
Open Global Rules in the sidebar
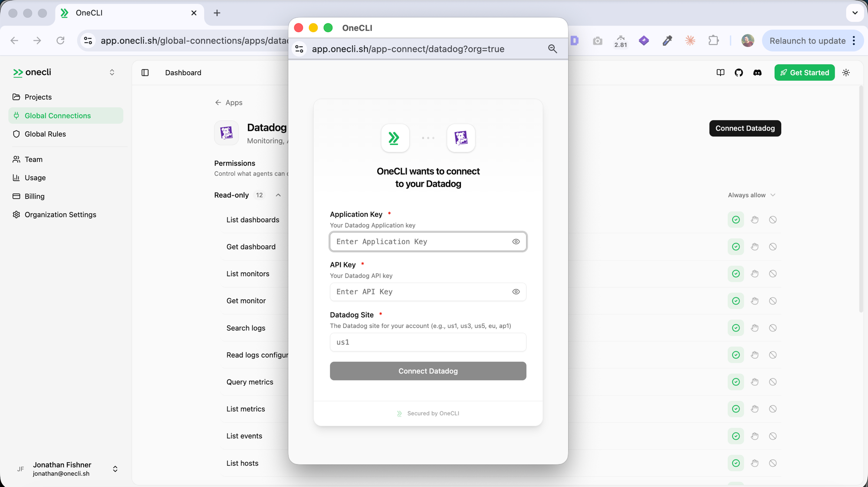[66, 134]
